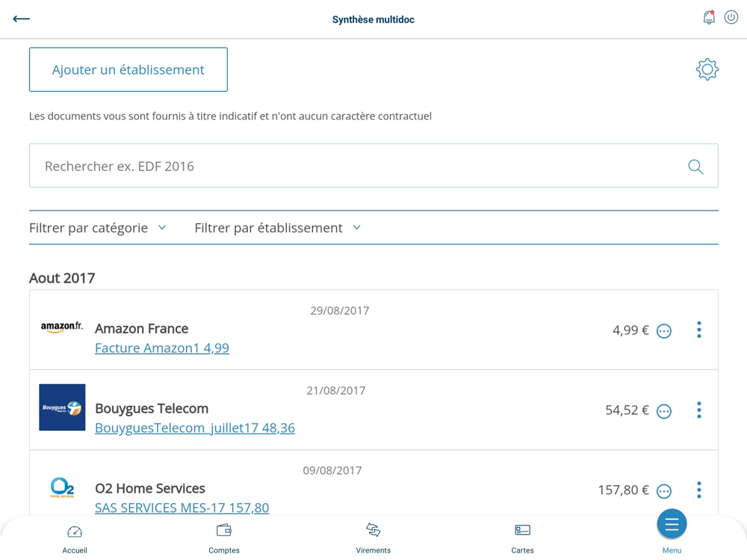Expand Filtrer par catégorie dropdown
Viewport: 747px width, 560px height.
pyautogui.click(x=98, y=228)
